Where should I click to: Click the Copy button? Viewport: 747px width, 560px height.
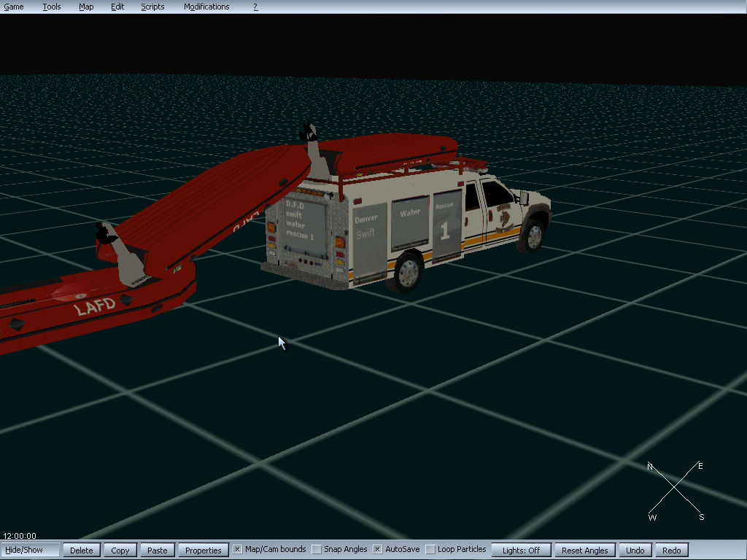point(120,550)
